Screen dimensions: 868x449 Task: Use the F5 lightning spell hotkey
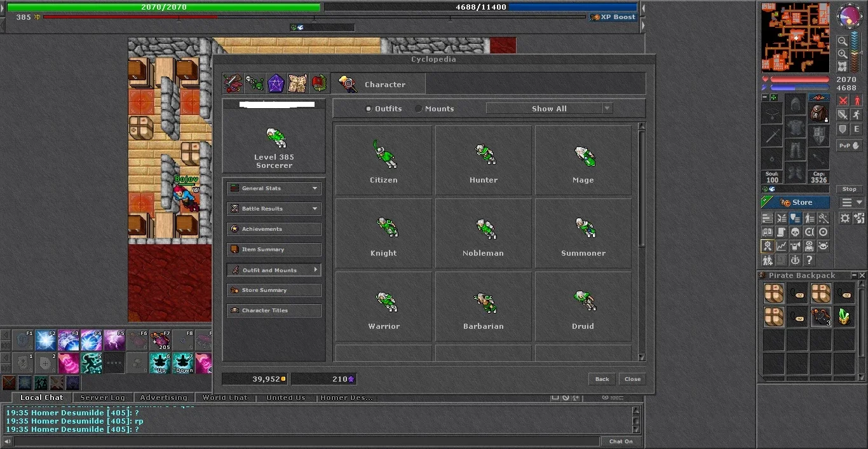coord(114,340)
